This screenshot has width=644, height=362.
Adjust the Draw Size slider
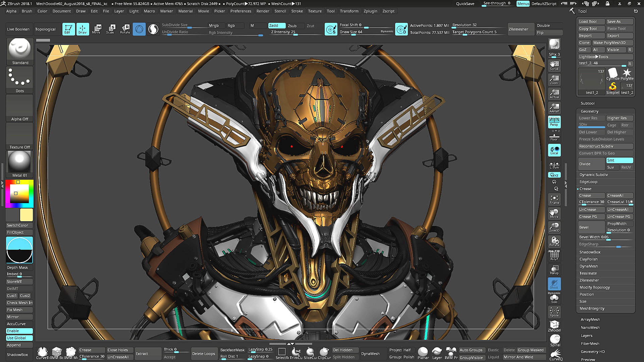(366, 32)
